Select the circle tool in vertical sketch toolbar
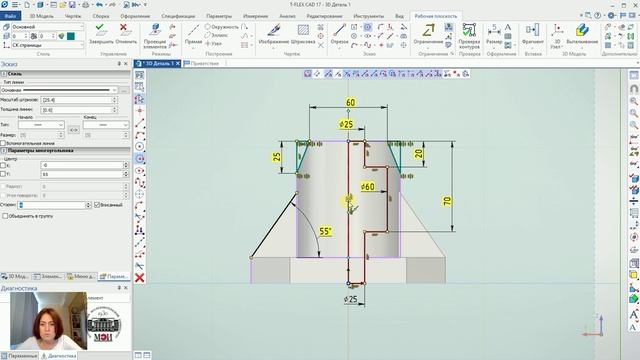640x360 pixels. coord(140,147)
